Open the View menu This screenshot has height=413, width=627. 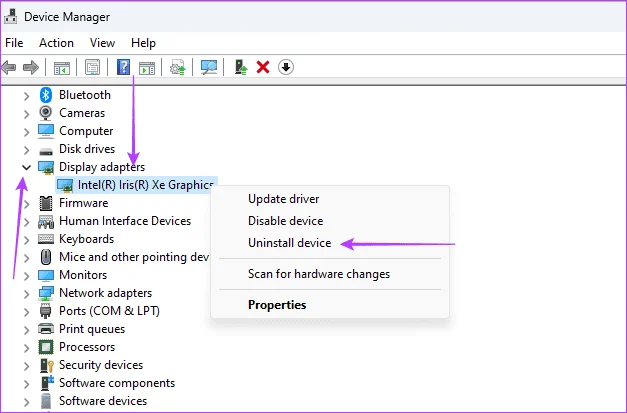coord(102,43)
